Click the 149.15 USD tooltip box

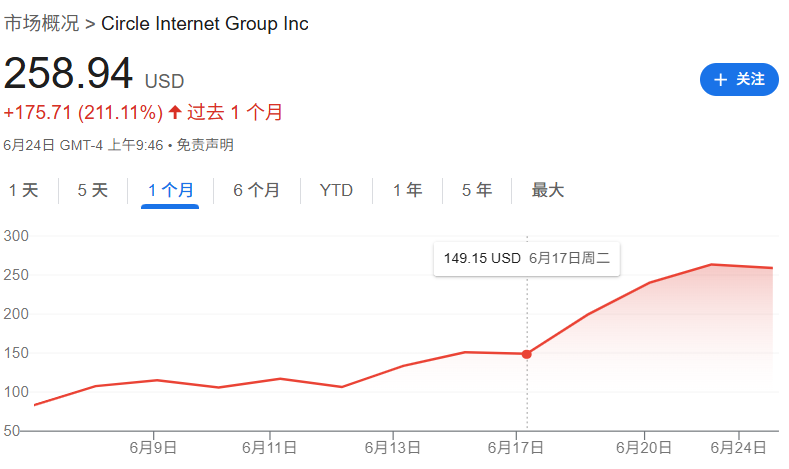click(x=527, y=259)
